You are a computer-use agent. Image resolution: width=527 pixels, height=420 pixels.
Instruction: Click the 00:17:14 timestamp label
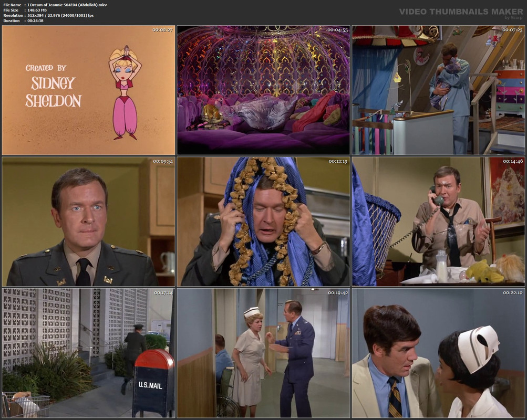coord(163,293)
